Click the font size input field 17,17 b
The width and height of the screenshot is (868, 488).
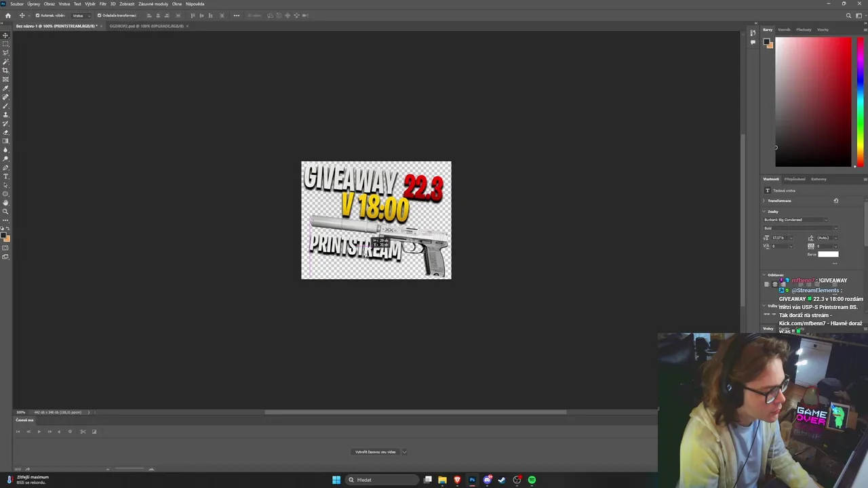(779, 238)
